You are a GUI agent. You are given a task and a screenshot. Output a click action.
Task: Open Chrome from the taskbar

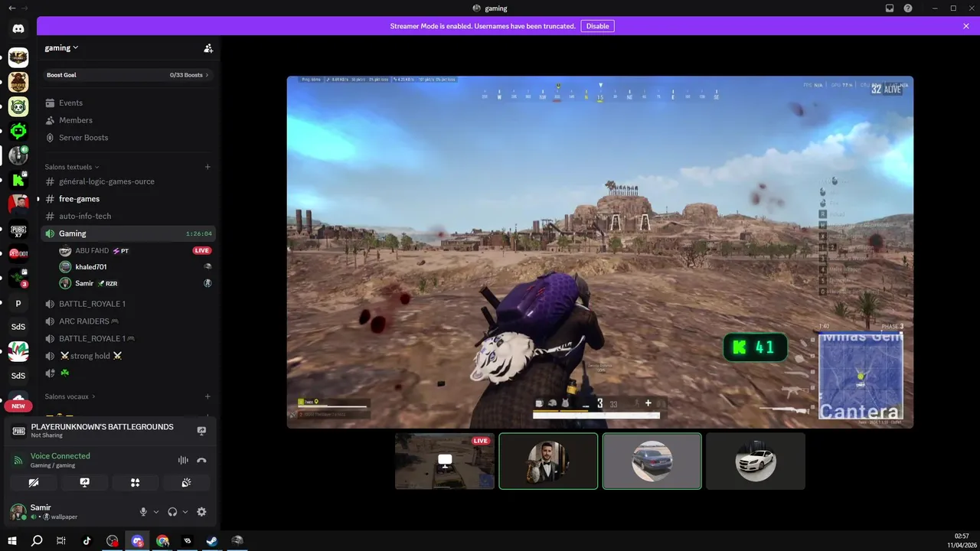click(162, 541)
